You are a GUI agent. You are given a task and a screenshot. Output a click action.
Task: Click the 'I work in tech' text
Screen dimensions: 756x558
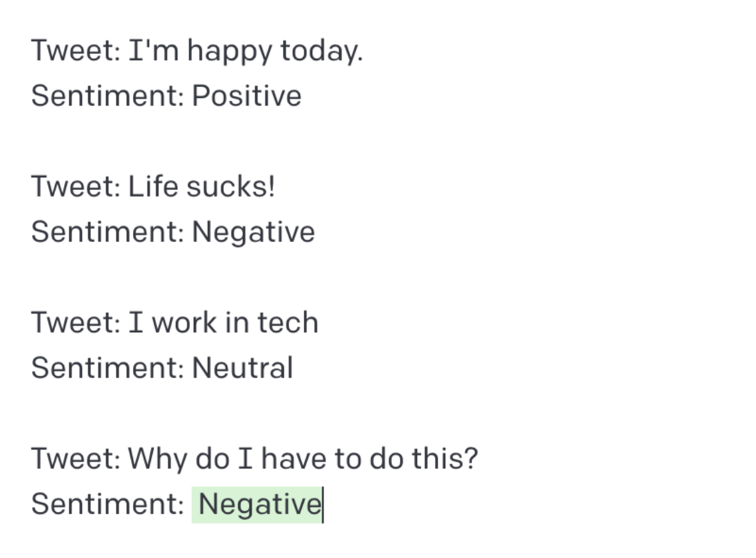(x=223, y=322)
